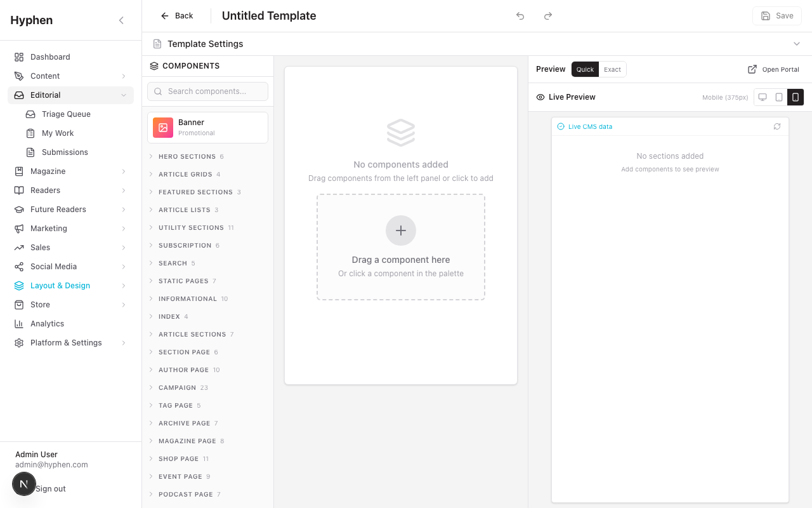Select the desktop preview device icon

762,97
